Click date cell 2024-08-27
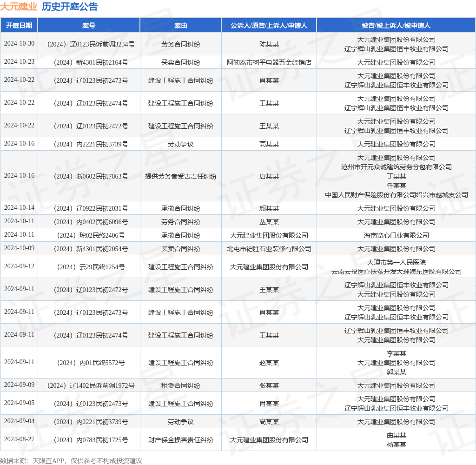This screenshot has width=476, height=465. 19,439
